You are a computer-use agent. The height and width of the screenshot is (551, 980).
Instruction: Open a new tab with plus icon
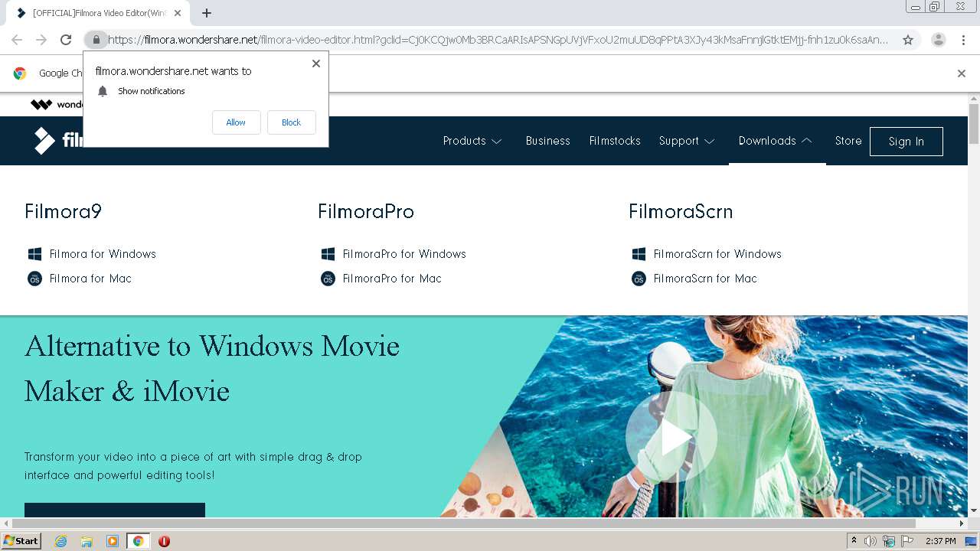(207, 13)
